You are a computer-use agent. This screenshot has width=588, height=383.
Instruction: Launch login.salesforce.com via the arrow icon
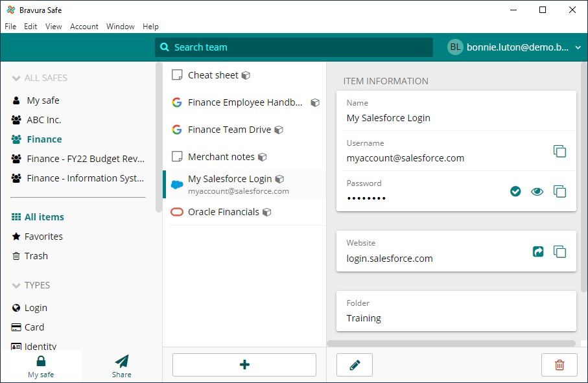pyautogui.click(x=537, y=251)
